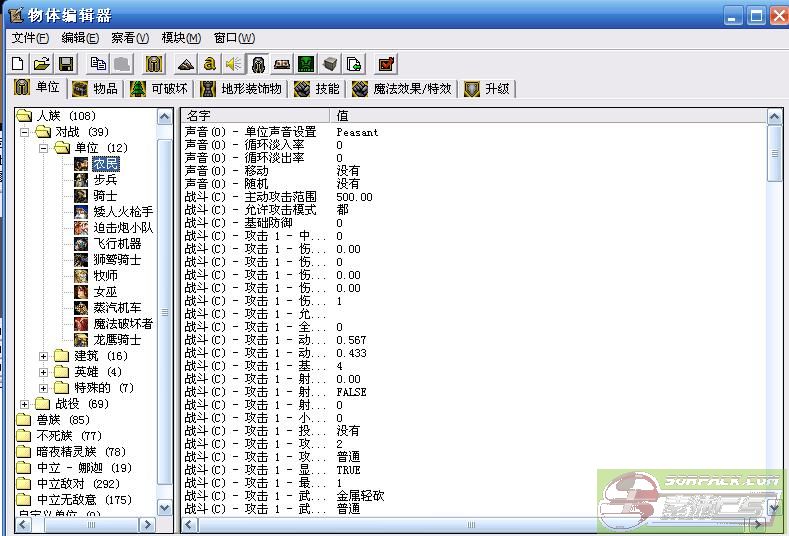Click the property list's scroll-up arrow
Viewport: 789px width, 536px height.
pyautogui.click(x=775, y=117)
